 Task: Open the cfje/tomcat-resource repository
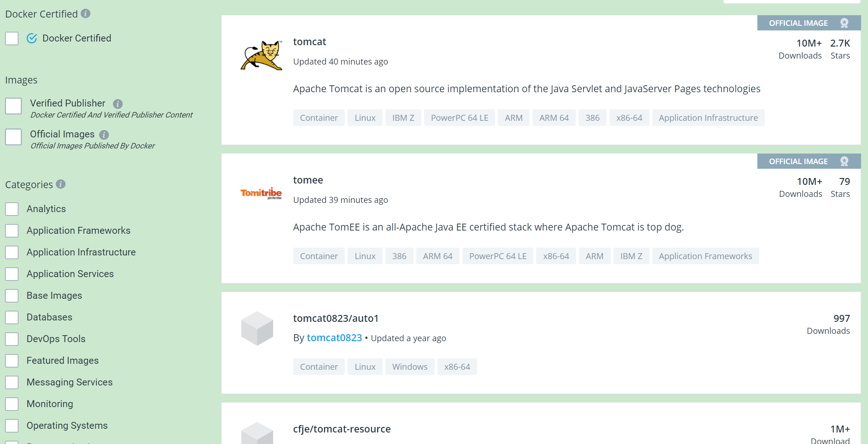(342, 429)
